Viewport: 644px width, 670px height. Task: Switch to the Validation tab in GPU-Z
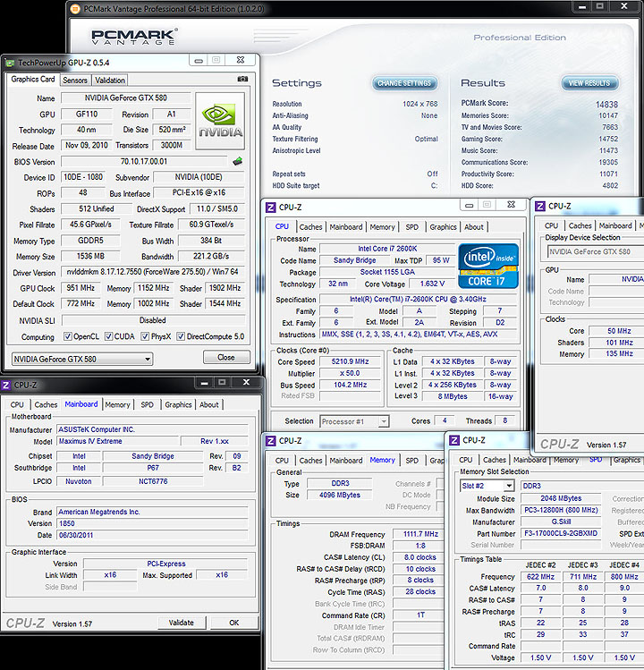pos(110,81)
